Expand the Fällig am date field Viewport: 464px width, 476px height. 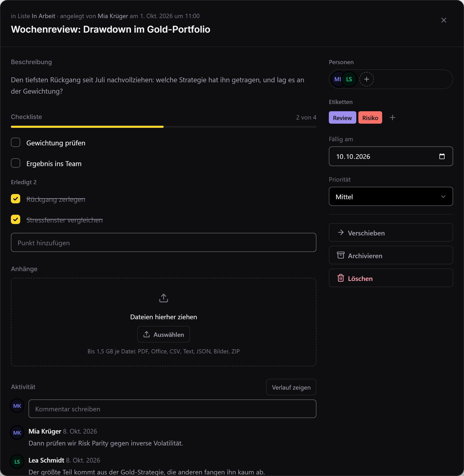391,156
